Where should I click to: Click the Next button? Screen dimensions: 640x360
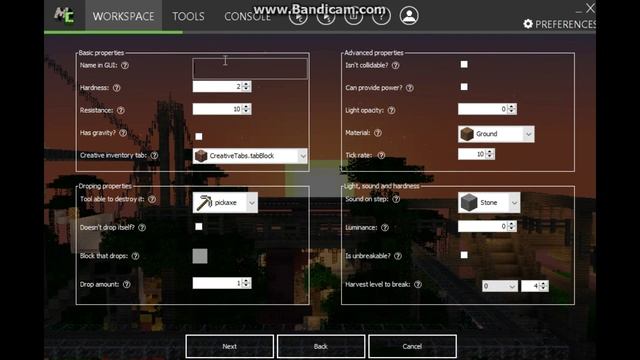(x=229, y=346)
